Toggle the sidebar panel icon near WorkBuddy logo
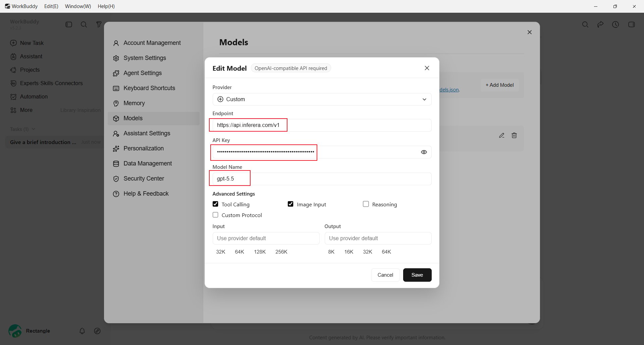 (69, 24)
